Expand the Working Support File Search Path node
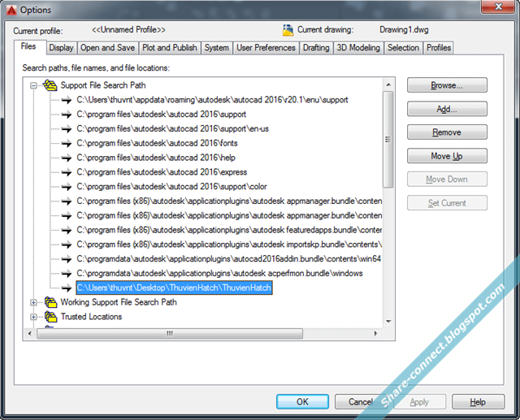The width and height of the screenshot is (520, 420). tap(33, 302)
